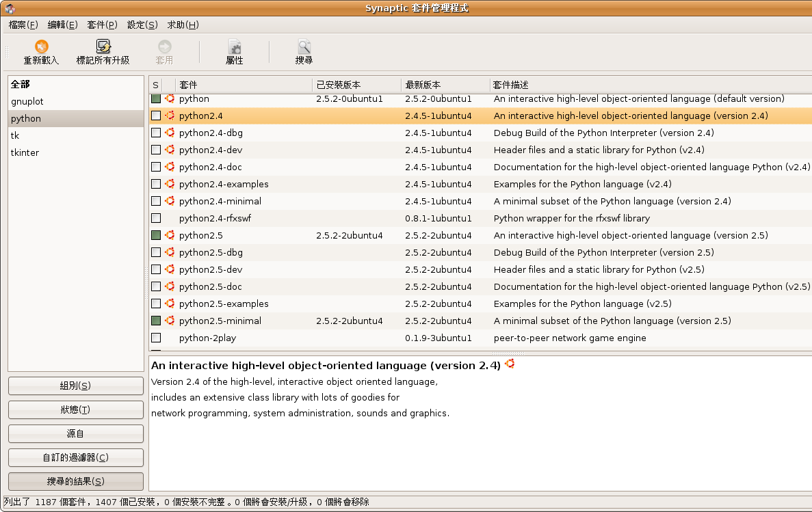This screenshot has width=812, height=512.
Task: Select the python2.5-dbg package name
Action: coord(211,252)
